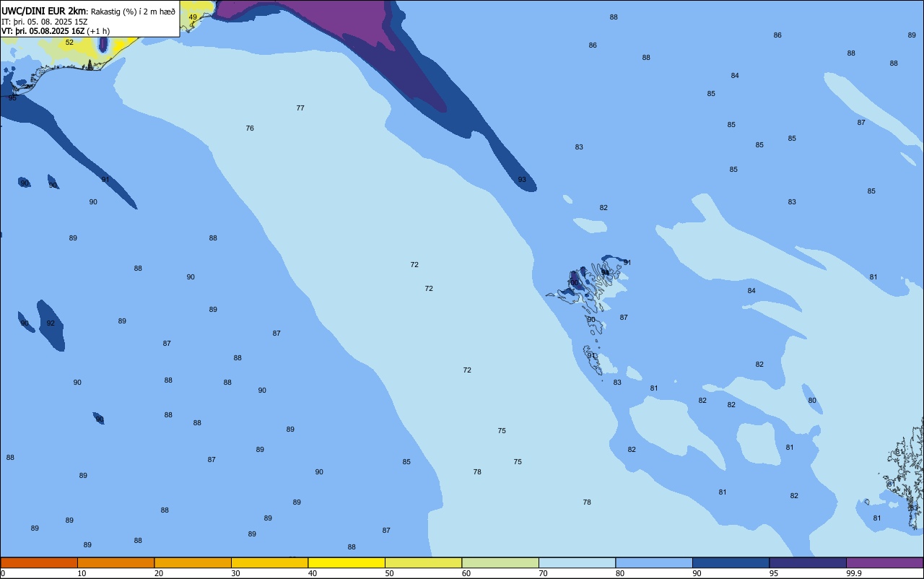Click the legend tick label '0'
This screenshot has height=579, width=924.
(x=3, y=573)
